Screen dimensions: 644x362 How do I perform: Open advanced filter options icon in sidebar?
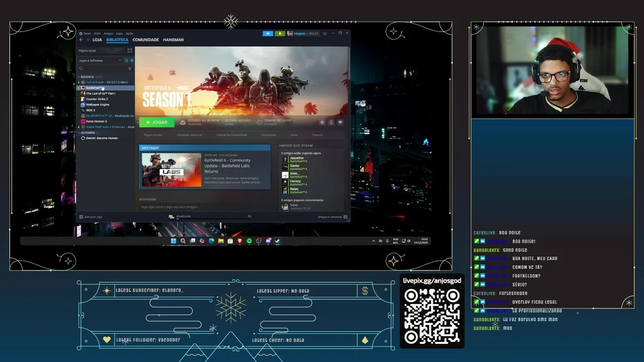(x=129, y=68)
